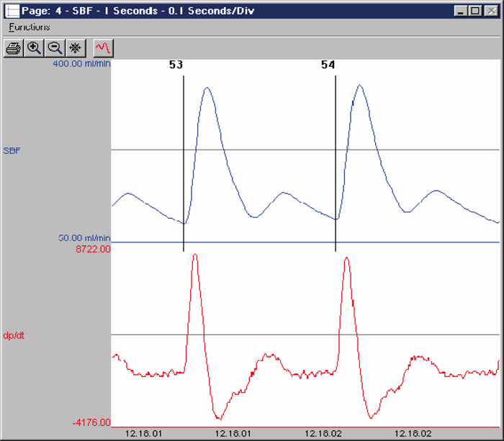Click beat marker number 53
The image size is (504, 441).
pyautogui.click(x=176, y=65)
